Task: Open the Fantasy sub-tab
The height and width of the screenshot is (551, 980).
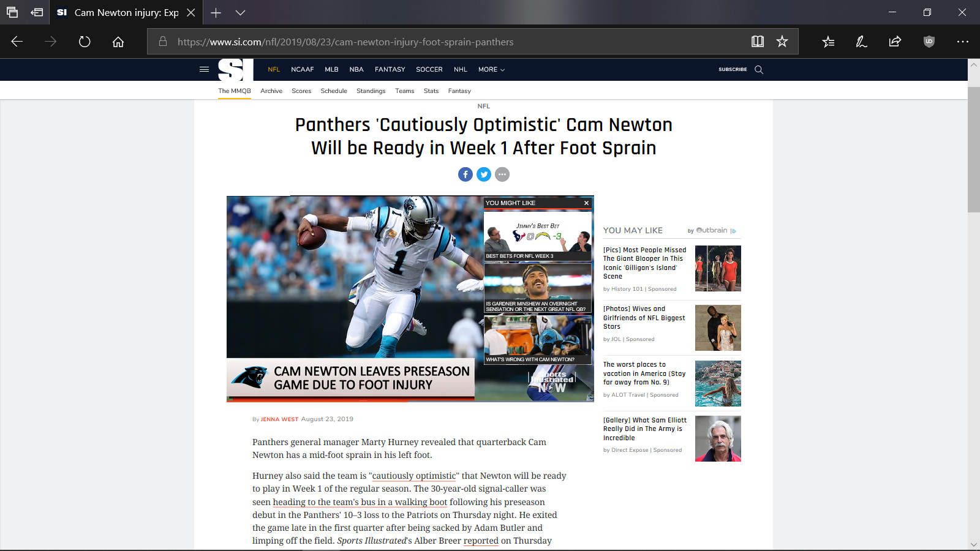Action: (x=459, y=91)
